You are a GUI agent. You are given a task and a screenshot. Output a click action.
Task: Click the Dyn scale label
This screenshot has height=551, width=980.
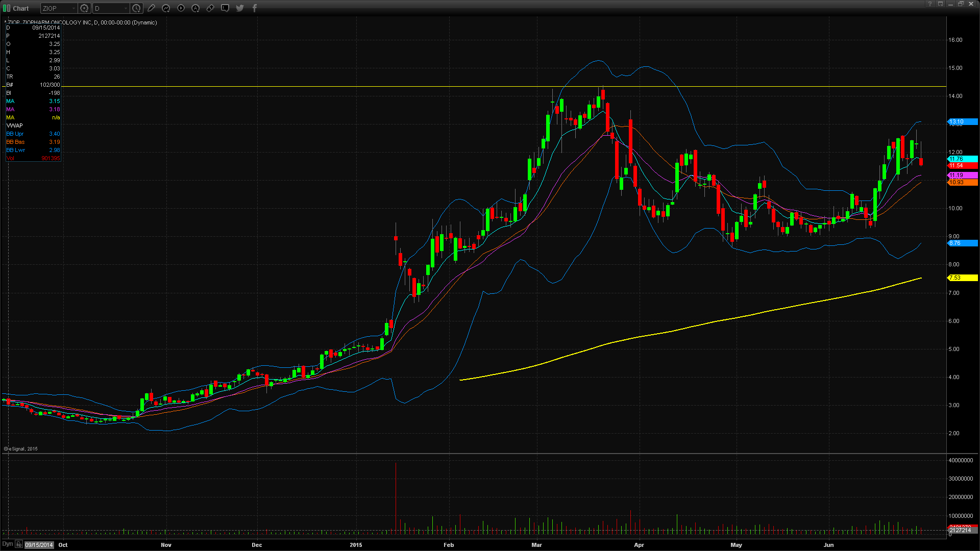click(7, 544)
